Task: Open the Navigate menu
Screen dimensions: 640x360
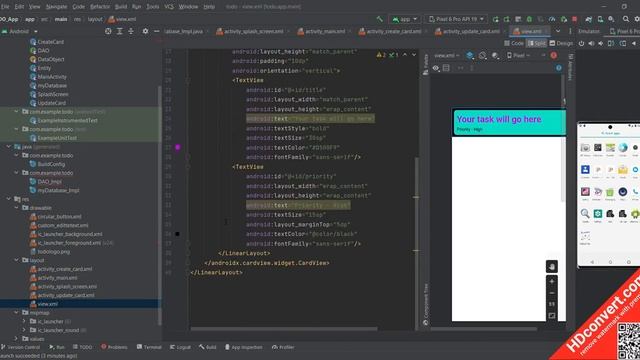Action: click(56, 7)
